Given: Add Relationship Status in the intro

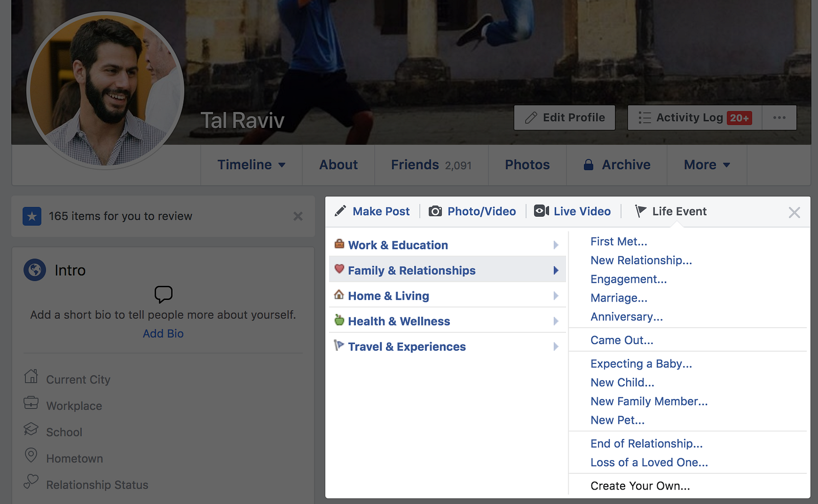Looking at the screenshot, I should (x=97, y=485).
